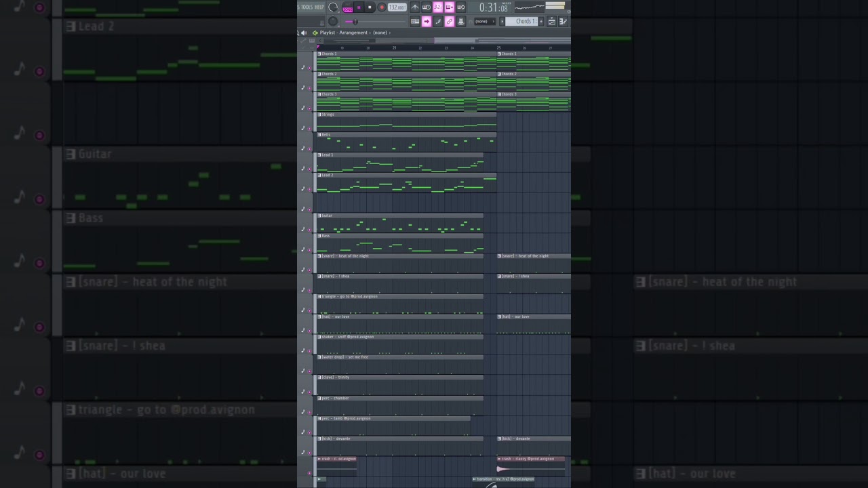Viewport: 868px width, 488px height.
Task: Open the Strings clip menu
Action: tap(319, 115)
